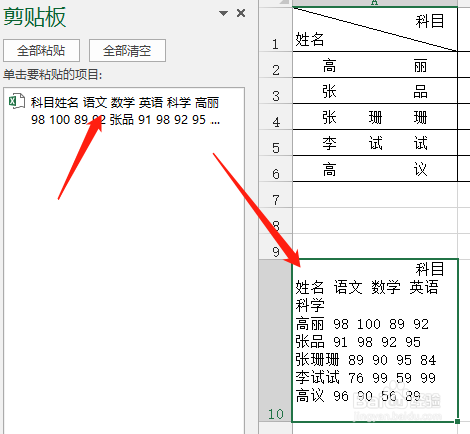Viewport: 470px width, 434px height.
Task: Select the cell containing 高 丽
Action: click(375, 65)
